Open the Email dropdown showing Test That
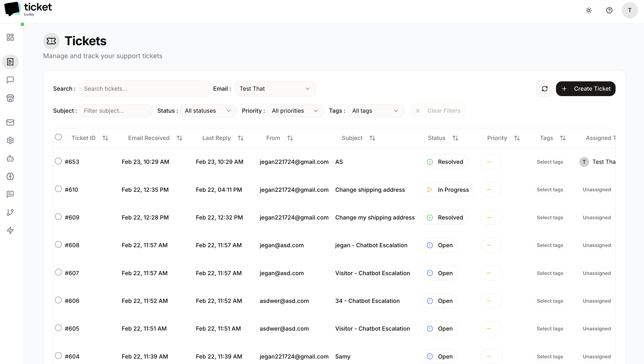644x364 pixels. tap(275, 88)
